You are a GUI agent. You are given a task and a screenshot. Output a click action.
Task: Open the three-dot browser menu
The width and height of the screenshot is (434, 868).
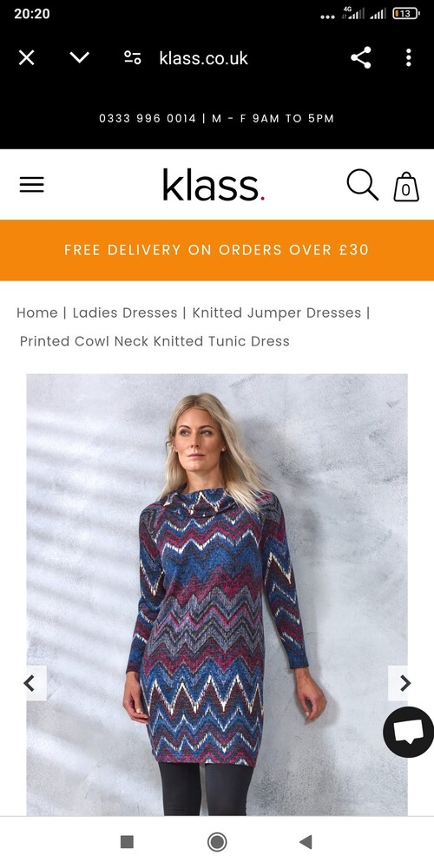[x=409, y=57]
